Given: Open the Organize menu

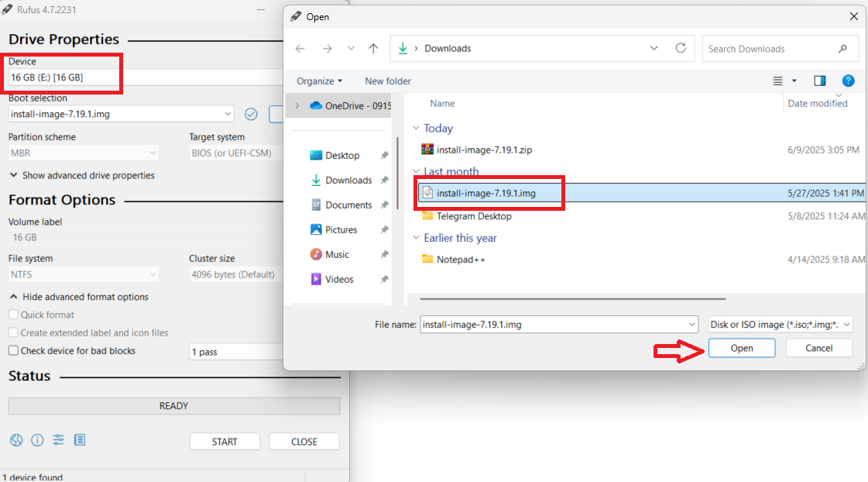Looking at the screenshot, I should click(x=319, y=81).
